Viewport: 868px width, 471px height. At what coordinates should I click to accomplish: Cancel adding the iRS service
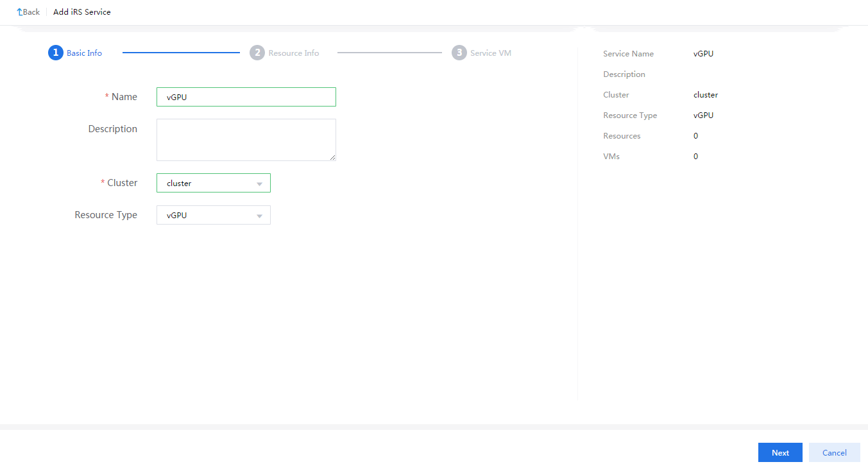pos(835,452)
